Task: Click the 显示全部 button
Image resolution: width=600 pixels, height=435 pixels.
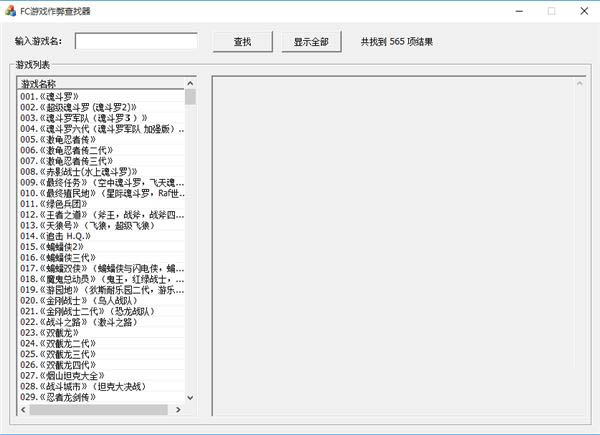Action: pos(311,42)
